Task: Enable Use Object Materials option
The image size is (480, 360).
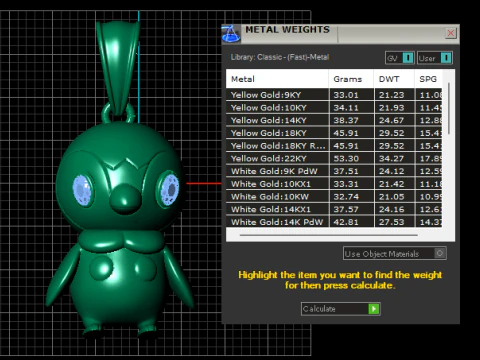Action: 440,253
